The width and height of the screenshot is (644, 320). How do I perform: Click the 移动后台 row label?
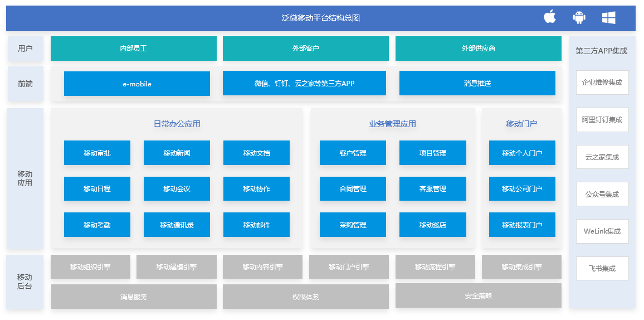pyautogui.click(x=25, y=282)
